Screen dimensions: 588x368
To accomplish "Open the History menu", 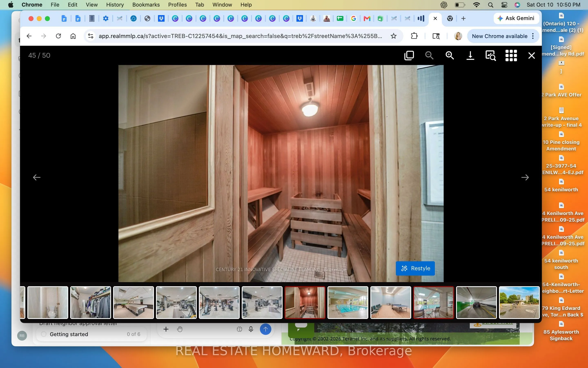I will coord(115,5).
